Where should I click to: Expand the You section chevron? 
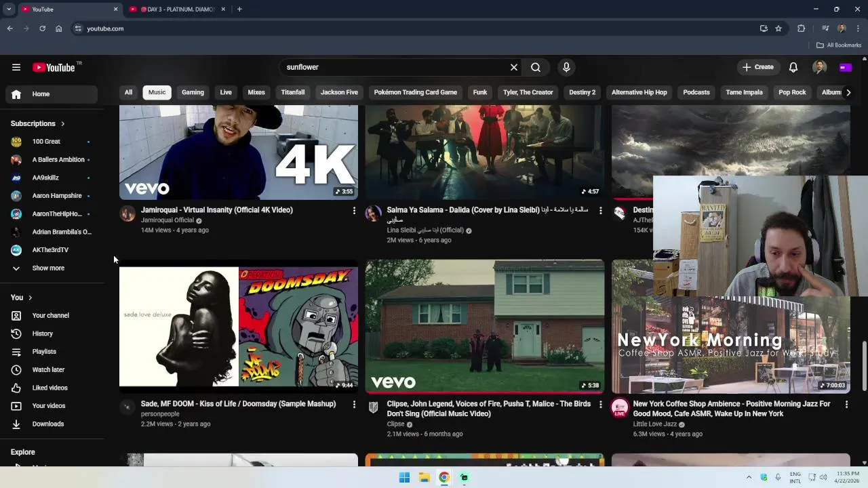click(30, 298)
